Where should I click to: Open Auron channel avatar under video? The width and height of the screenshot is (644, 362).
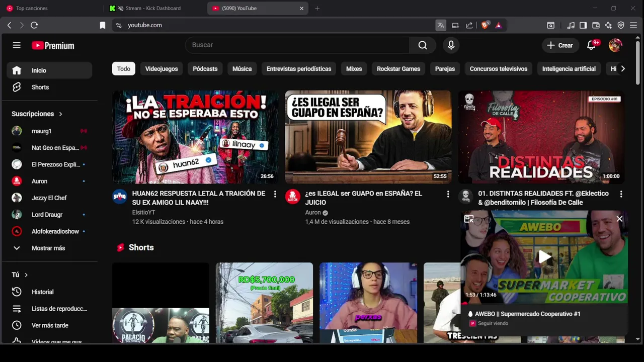(x=293, y=197)
